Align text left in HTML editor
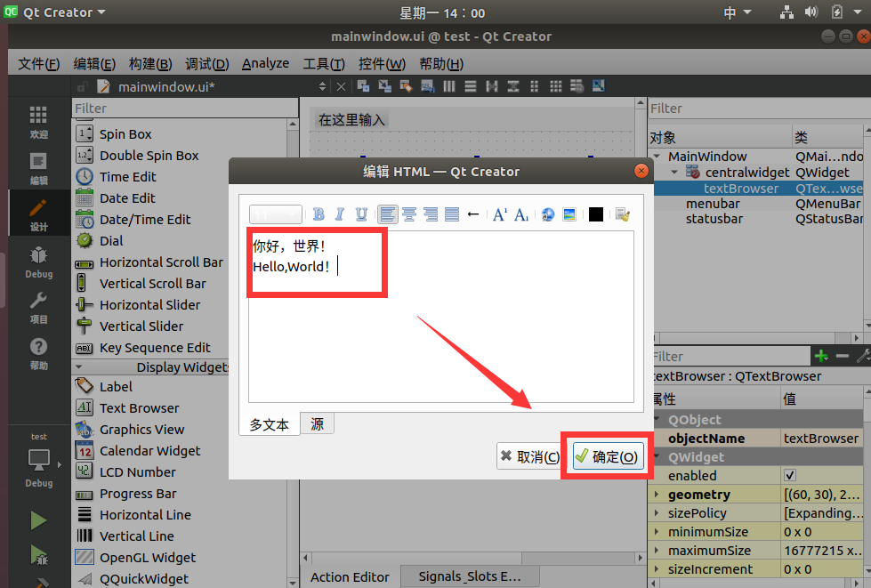 388,214
